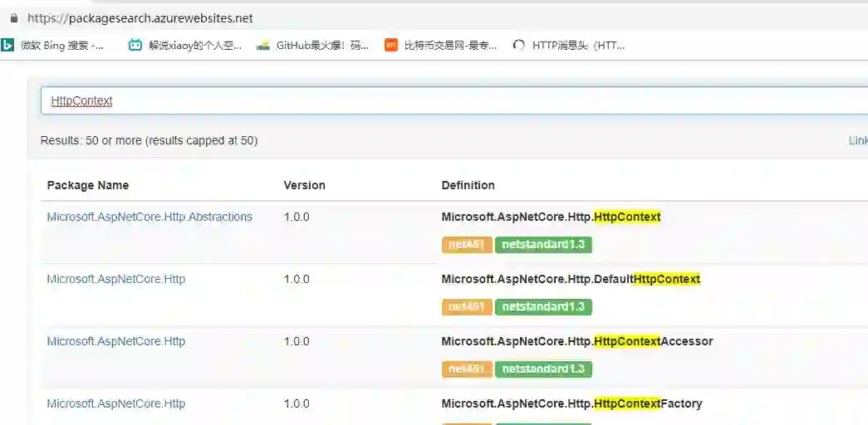Click the Microsoft.AspNetCore.Http.HttpContext definition
This screenshot has height=425, width=868.
tap(551, 217)
